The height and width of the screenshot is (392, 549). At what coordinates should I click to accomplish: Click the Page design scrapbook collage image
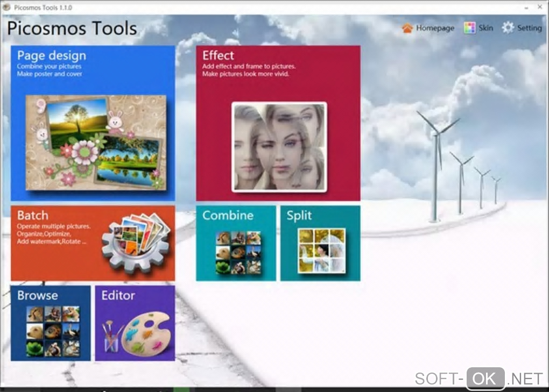click(96, 142)
